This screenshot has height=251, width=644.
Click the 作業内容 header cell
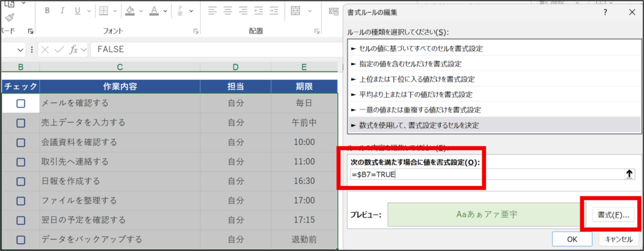[120, 86]
